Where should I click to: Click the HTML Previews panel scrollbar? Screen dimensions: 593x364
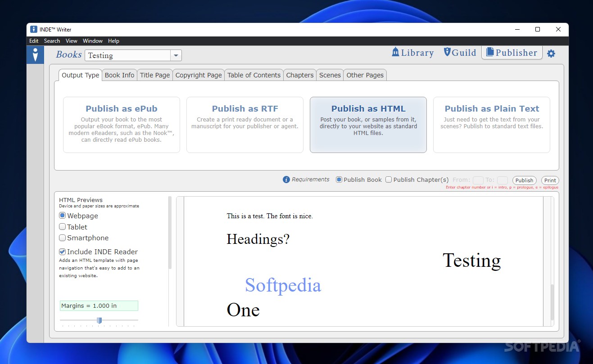(x=170, y=233)
